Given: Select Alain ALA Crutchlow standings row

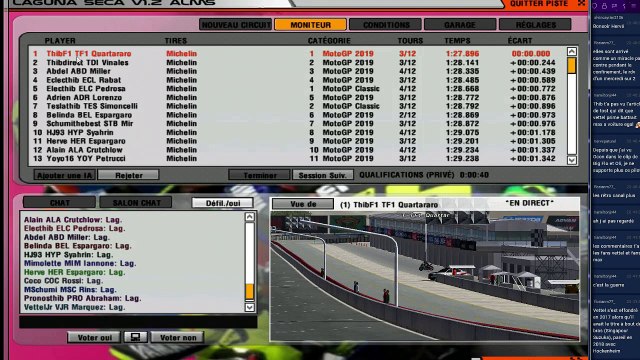Looking at the screenshot, I should tap(297, 150).
